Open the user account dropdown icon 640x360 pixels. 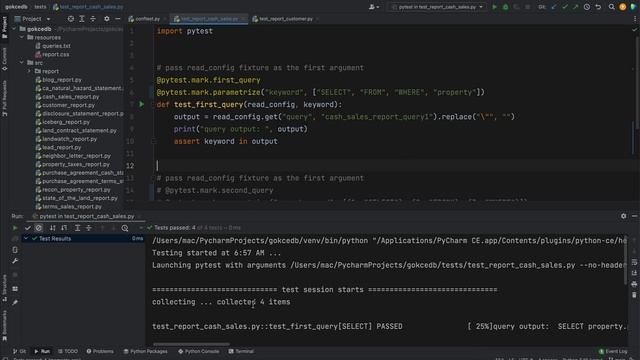[x=373, y=7]
